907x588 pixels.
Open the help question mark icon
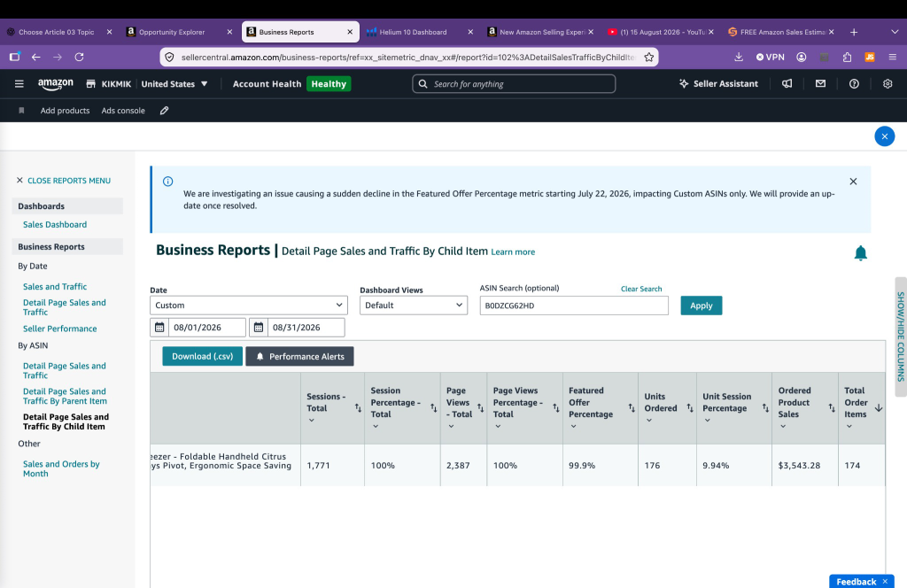(x=854, y=84)
